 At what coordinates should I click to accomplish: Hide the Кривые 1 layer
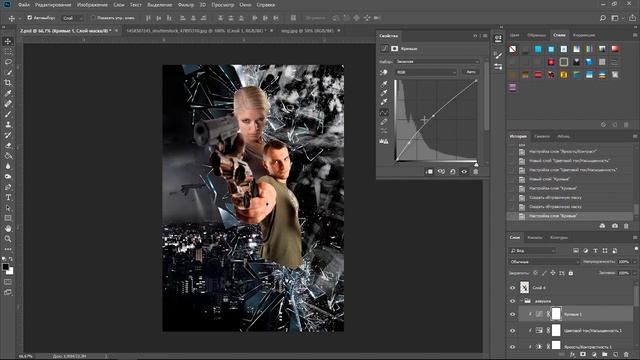click(513, 314)
